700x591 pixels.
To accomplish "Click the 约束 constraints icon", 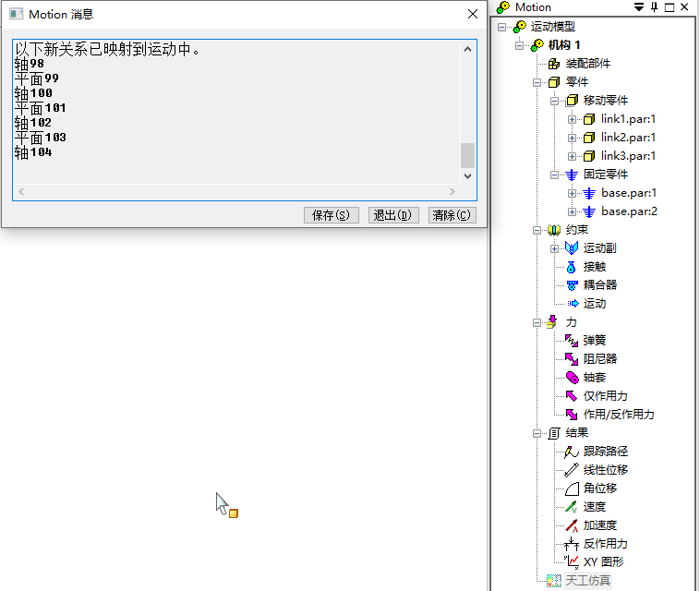I will click(554, 230).
